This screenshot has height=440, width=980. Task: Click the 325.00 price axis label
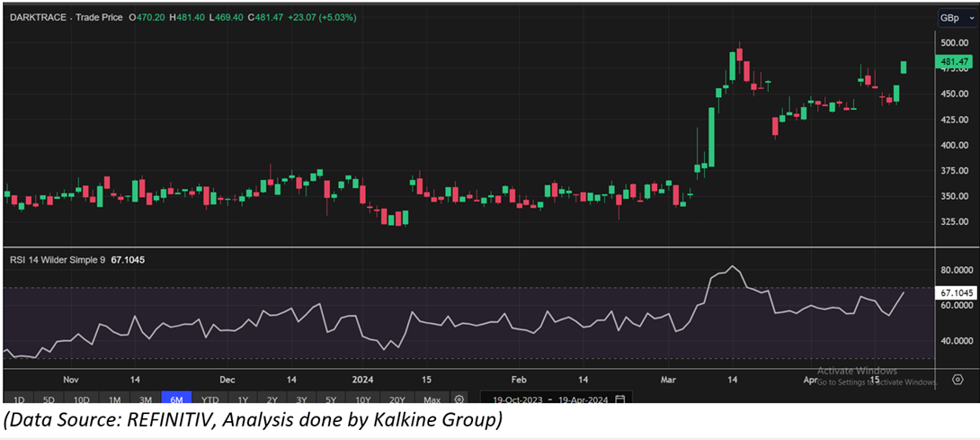point(952,221)
